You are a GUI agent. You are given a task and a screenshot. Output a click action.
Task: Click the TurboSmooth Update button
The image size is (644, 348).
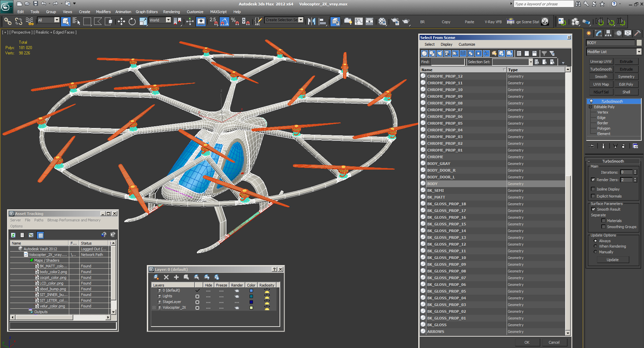[612, 260]
